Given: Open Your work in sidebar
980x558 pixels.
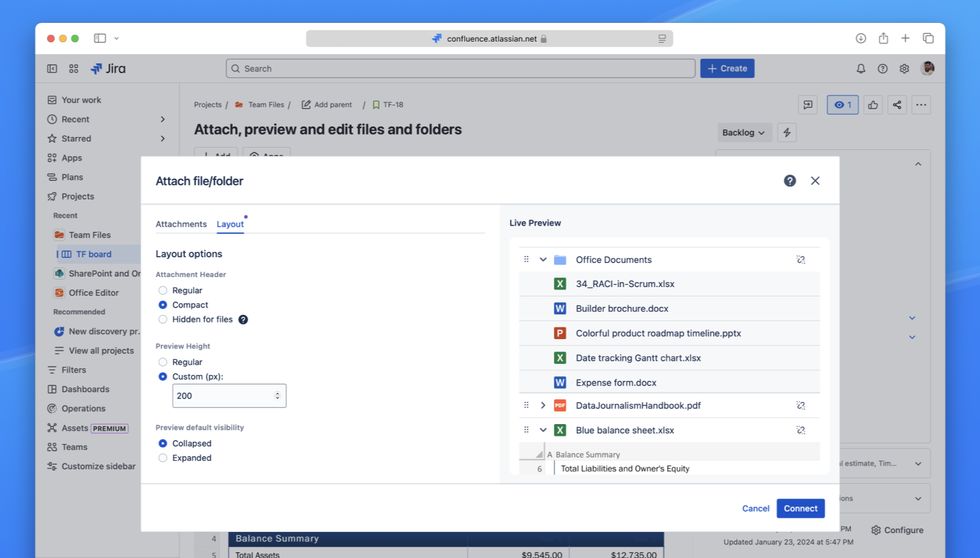Looking at the screenshot, I should [x=81, y=100].
